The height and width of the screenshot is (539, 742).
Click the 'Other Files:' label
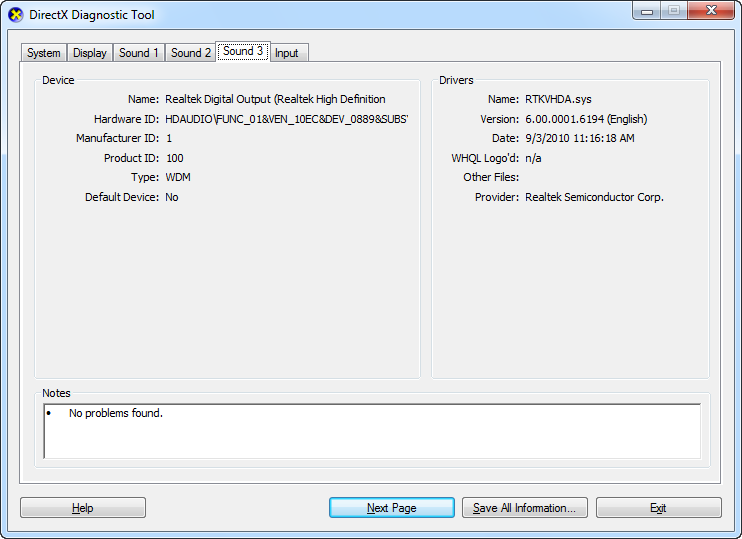click(491, 177)
